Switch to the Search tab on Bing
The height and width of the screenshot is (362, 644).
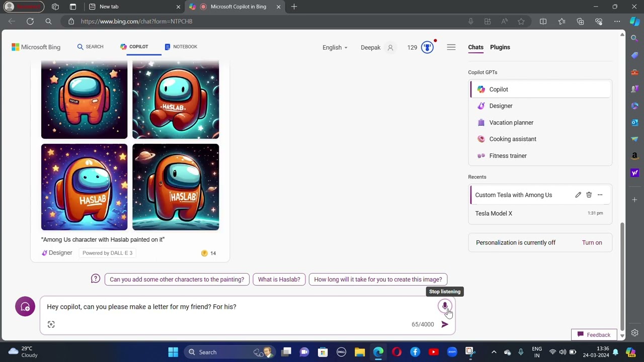click(x=90, y=47)
